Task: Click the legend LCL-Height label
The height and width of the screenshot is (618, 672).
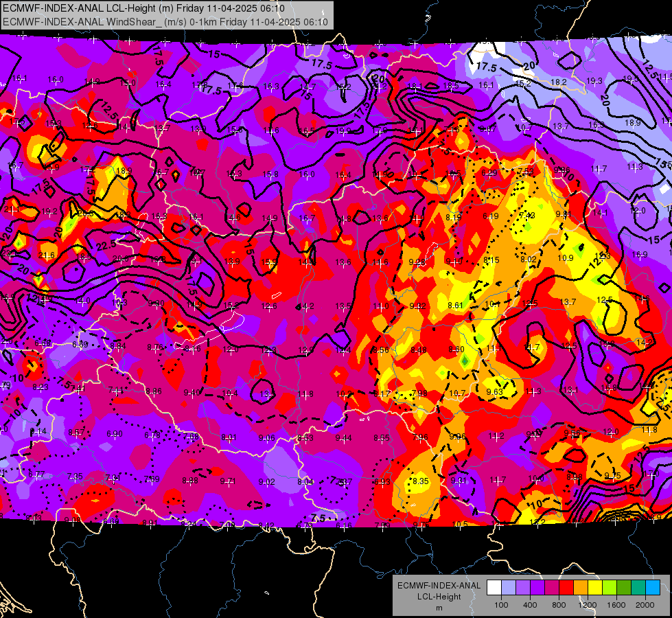Action: click(439, 597)
